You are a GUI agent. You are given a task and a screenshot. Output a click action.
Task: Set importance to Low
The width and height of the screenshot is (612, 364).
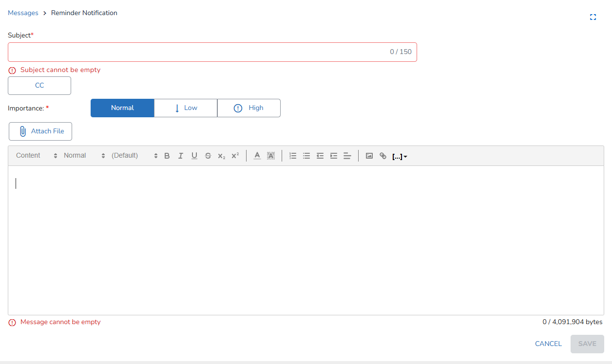pyautogui.click(x=186, y=108)
